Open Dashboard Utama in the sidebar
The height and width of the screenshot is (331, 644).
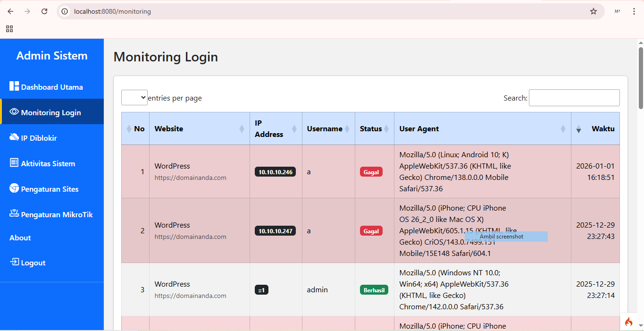(52, 87)
